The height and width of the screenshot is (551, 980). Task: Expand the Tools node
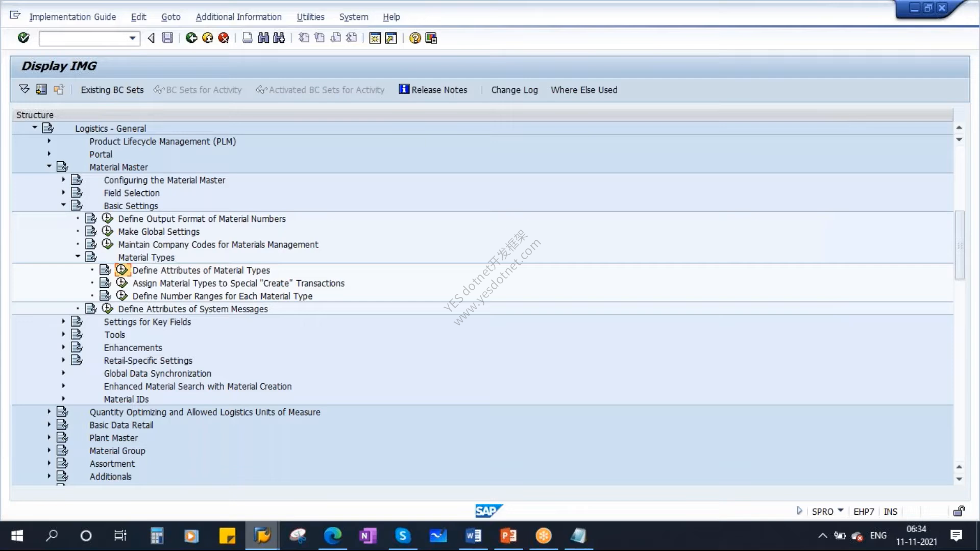[63, 334]
